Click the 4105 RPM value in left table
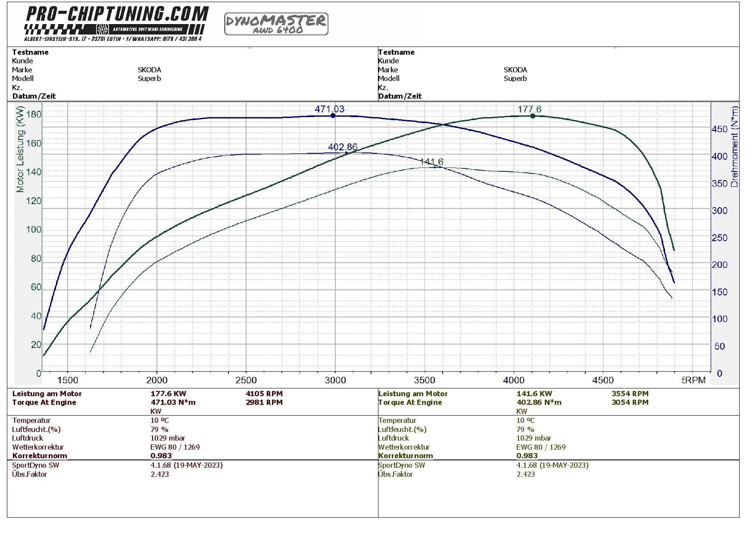 [x=264, y=394]
